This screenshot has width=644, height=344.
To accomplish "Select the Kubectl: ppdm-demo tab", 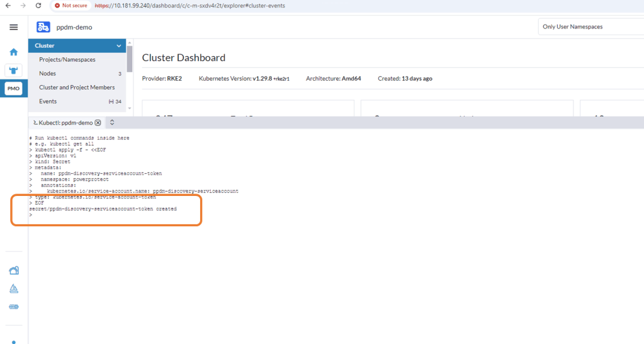I will (x=63, y=123).
